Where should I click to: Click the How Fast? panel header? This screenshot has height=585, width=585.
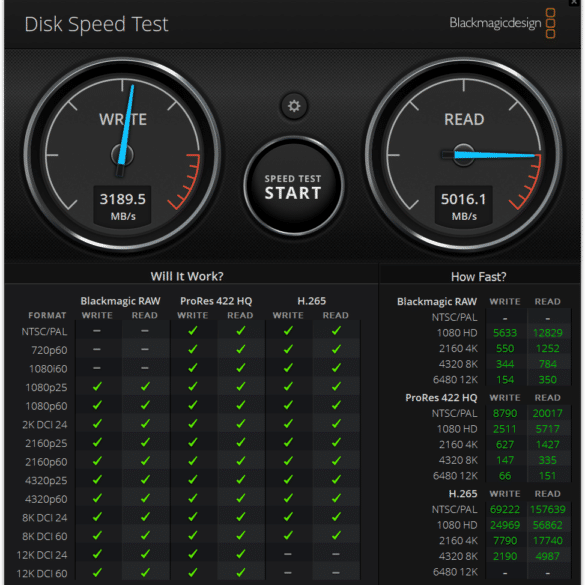(478, 277)
